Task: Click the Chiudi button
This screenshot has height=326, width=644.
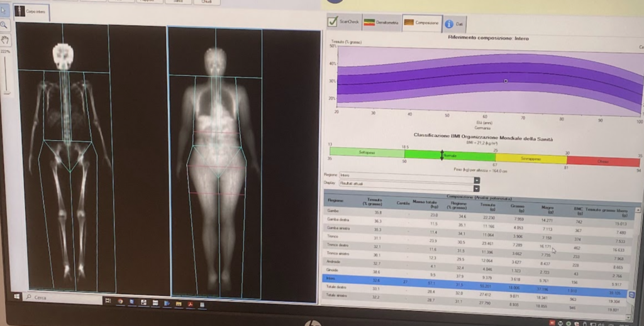Action: click(206, 2)
